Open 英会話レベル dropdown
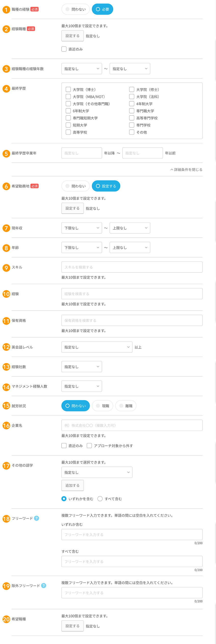The image size is (216, 644). click(x=97, y=347)
